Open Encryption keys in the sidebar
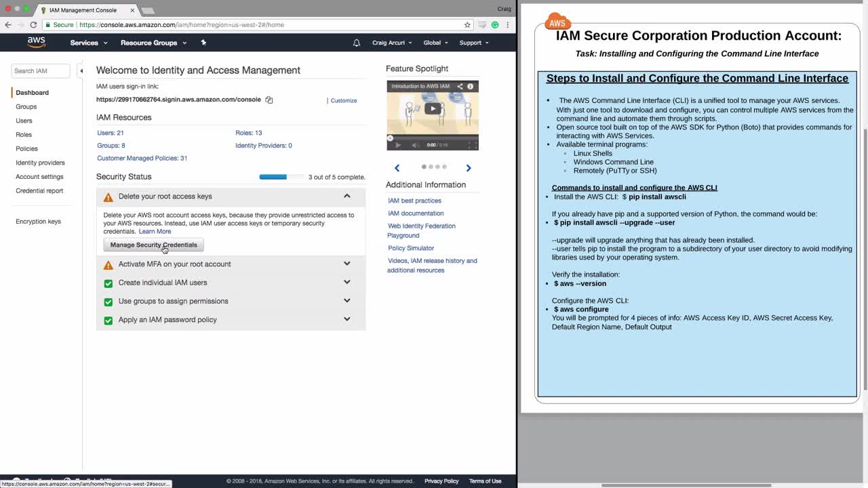This screenshot has width=868, height=488. click(38, 222)
